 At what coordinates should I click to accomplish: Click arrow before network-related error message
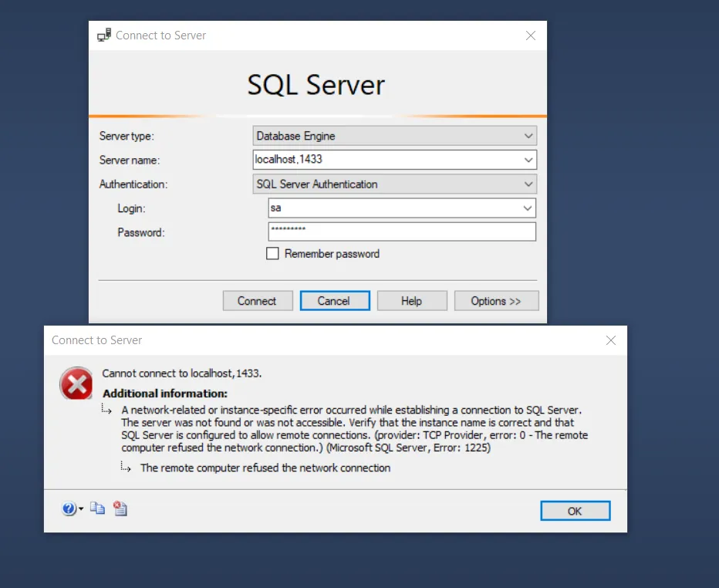[x=106, y=409]
